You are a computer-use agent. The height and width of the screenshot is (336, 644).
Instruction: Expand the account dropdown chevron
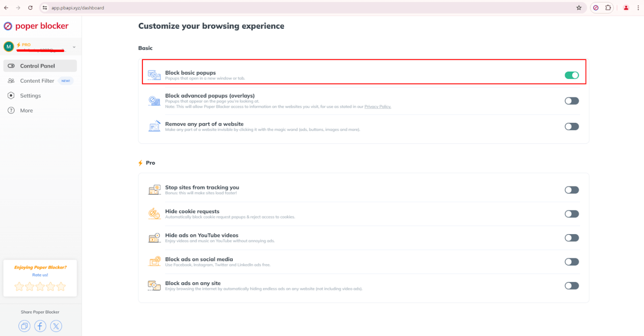(74, 47)
